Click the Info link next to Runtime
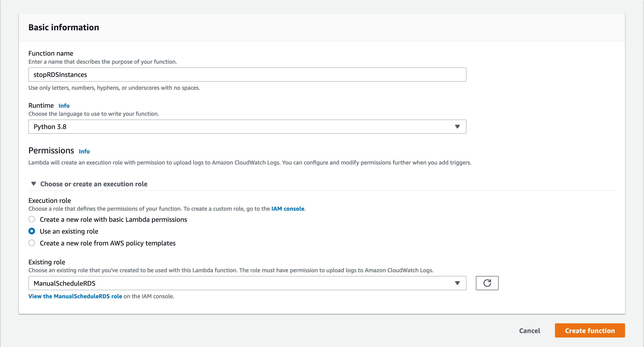The width and height of the screenshot is (644, 347). 64,106
